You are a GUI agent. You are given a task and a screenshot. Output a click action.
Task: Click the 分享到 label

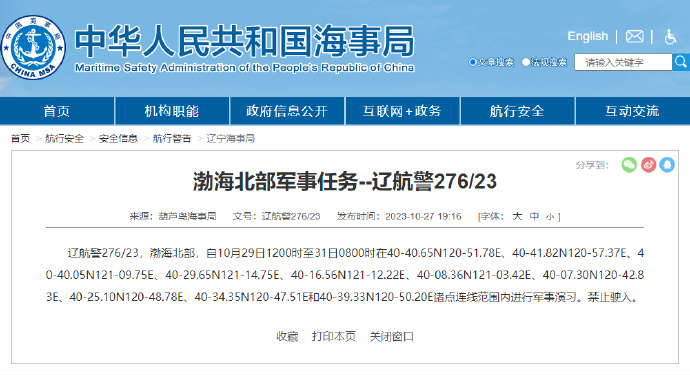pos(592,165)
